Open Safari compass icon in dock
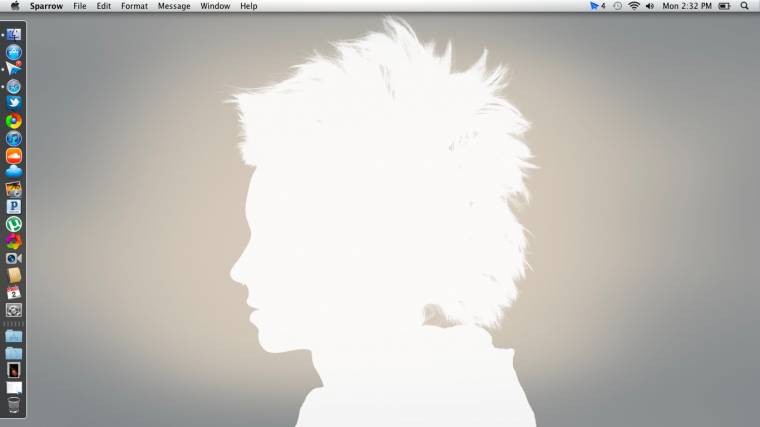760x427 pixels. pyautogui.click(x=14, y=86)
